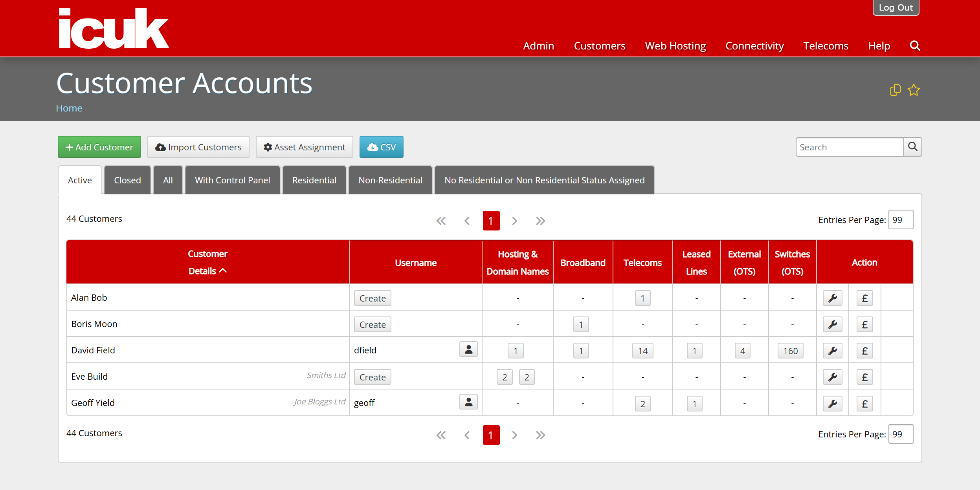Open billing pound icon for Boris Moon
The height and width of the screenshot is (490, 980).
tap(864, 325)
